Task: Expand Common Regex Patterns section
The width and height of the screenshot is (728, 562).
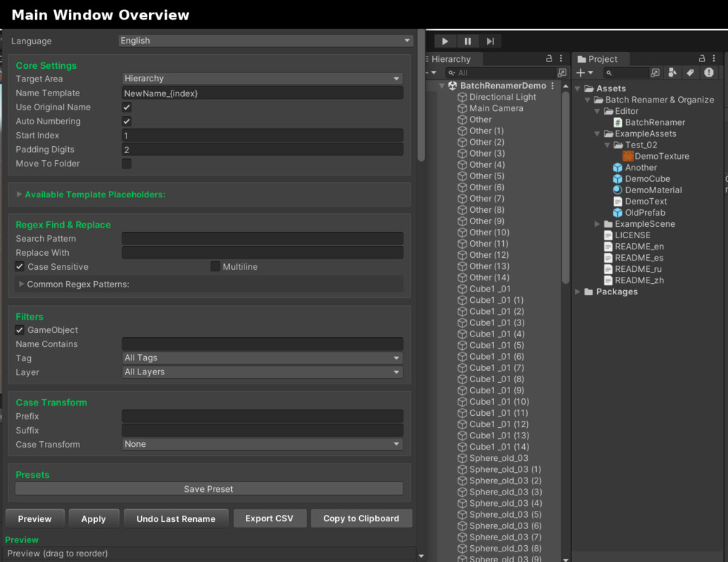Action: [x=21, y=284]
